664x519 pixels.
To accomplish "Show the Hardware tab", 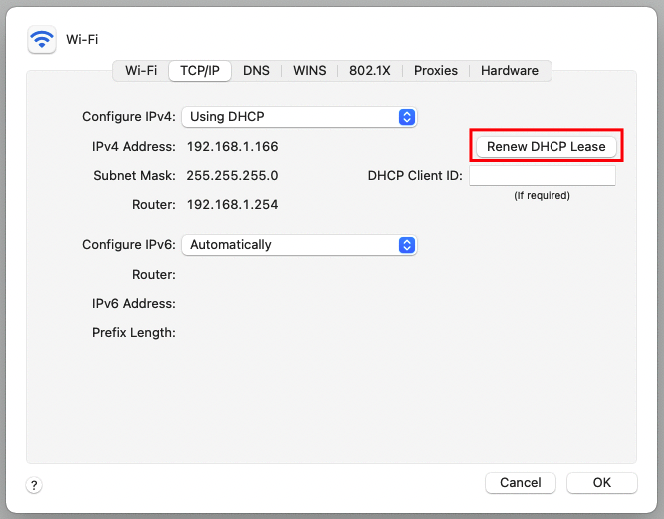I will pyautogui.click(x=510, y=70).
